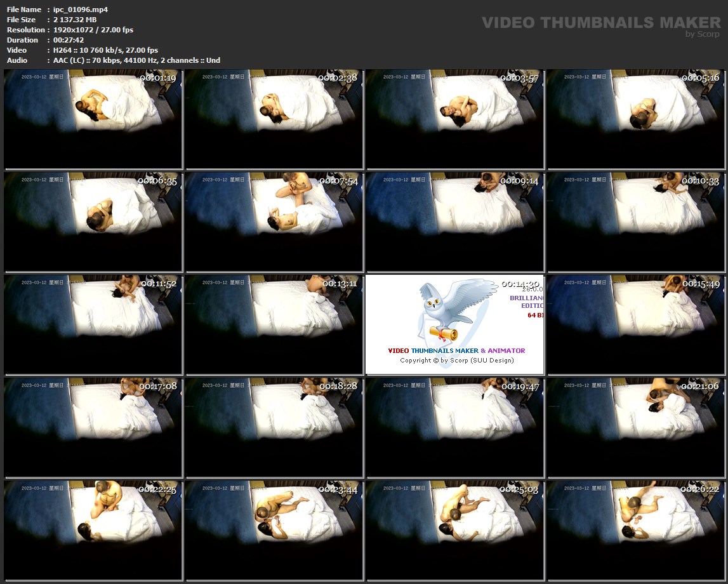
Task: Click the 'by Scorp' text in header
Action: [702, 34]
